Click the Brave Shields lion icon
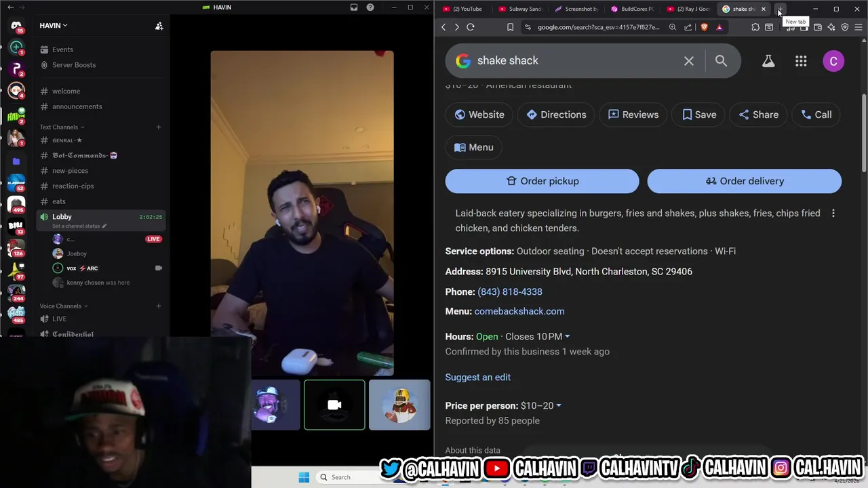Screen dimensions: 868x488 tap(704, 27)
